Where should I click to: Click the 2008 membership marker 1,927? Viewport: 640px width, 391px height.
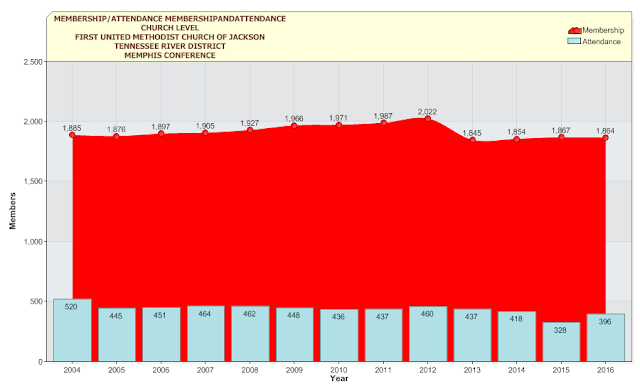point(250,130)
